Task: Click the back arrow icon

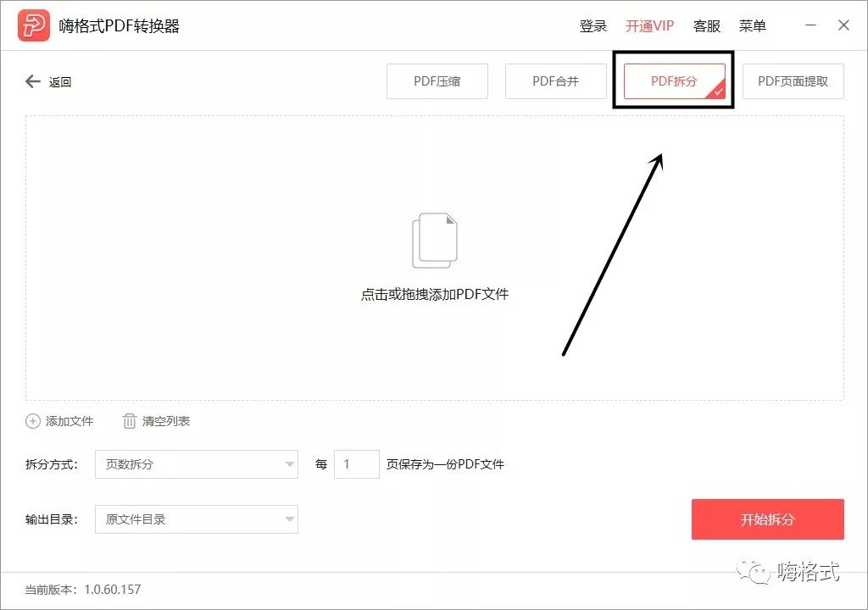Action: (x=33, y=81)
